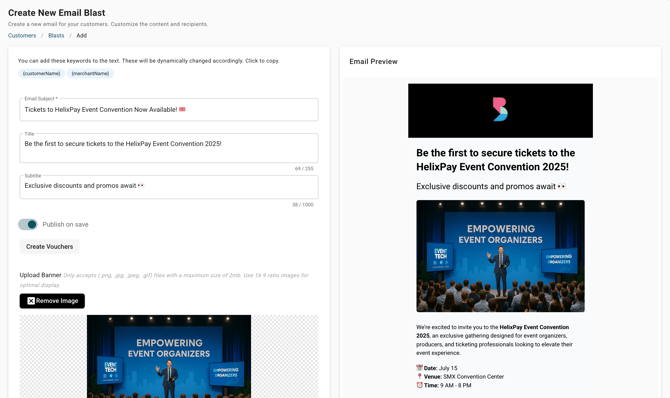Click the pin emoji beside Venue
Screen dimensions: 670x398
coord(419,376)
